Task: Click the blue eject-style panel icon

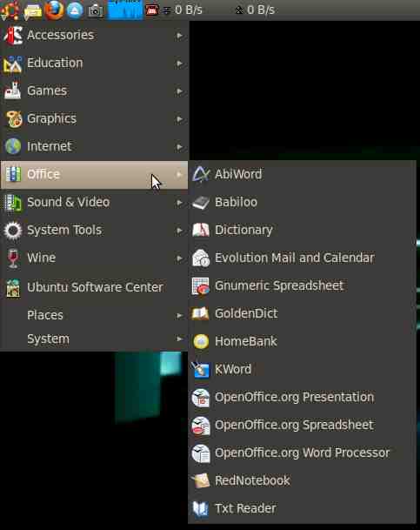Action: pos(75,10)
